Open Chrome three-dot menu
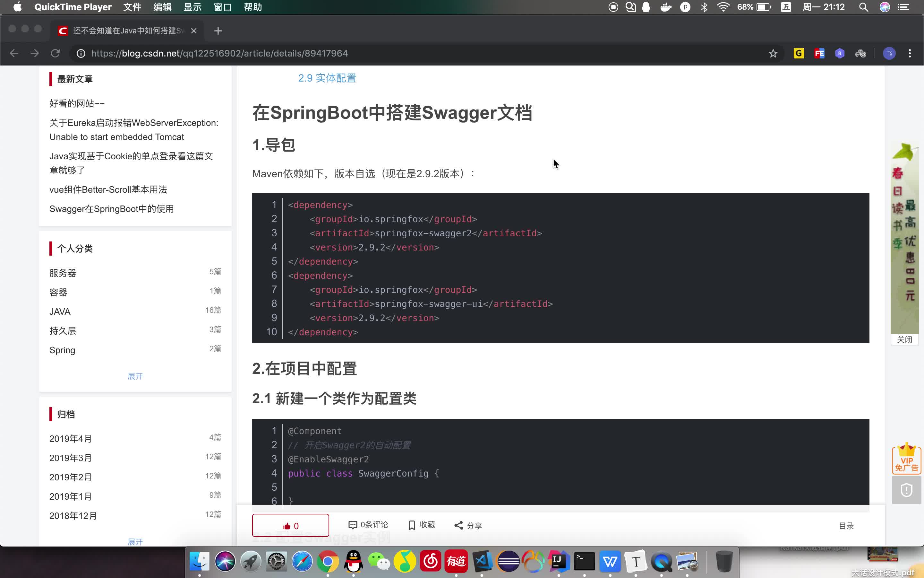 click(910, 53)
